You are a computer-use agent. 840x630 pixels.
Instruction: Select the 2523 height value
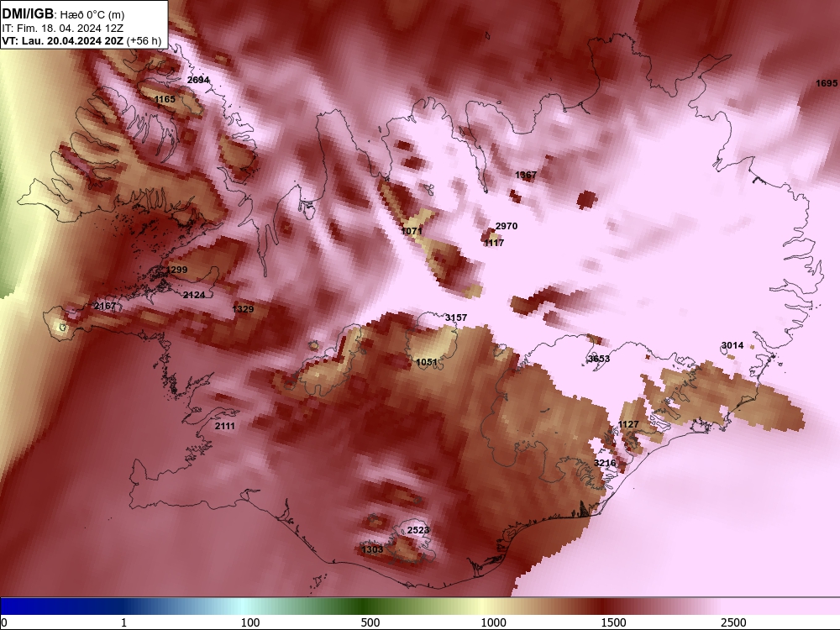pos(418,530)
